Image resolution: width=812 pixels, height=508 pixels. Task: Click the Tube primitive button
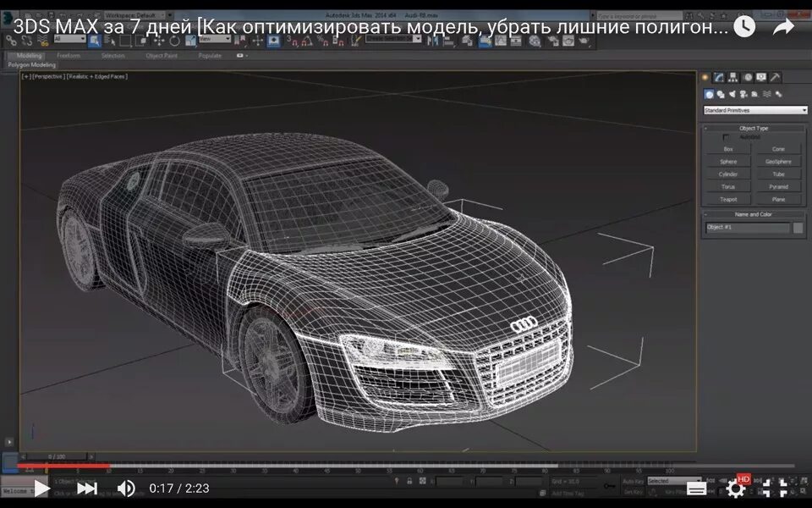coord(778,174)
